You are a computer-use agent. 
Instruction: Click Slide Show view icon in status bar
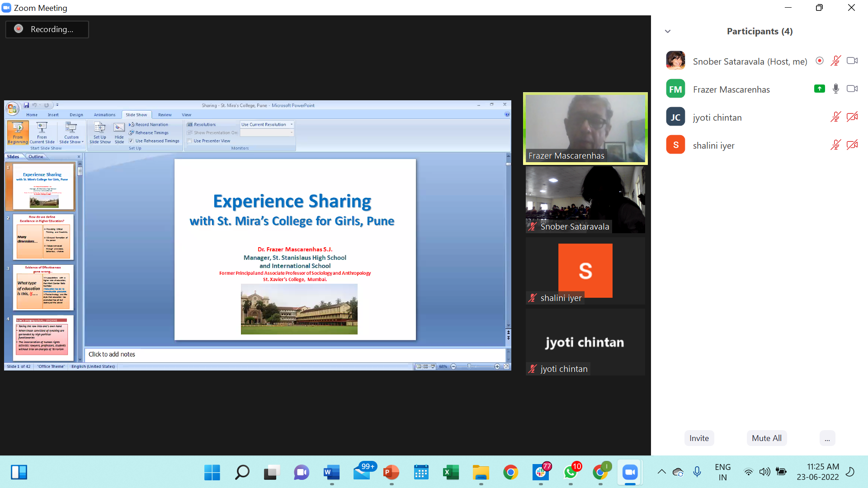tap(433, 366)
